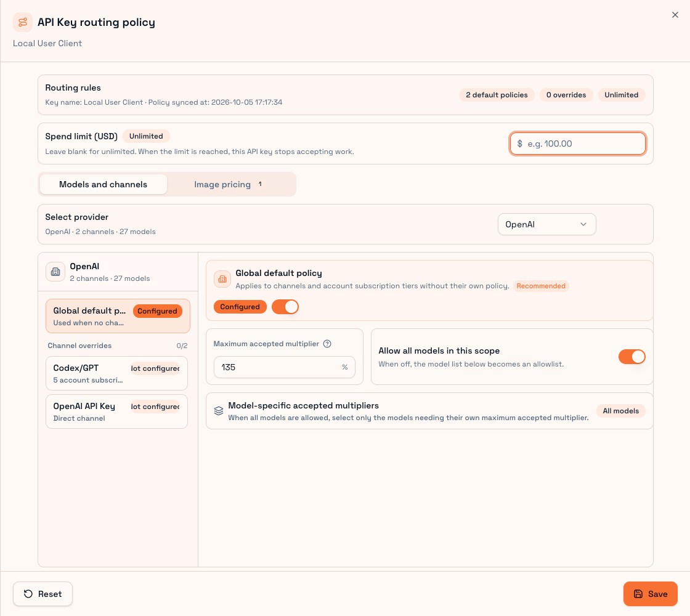The height and width of the screenshot is (616, 690).
Task: Click the Save disk icon
Action: point(638,594)
